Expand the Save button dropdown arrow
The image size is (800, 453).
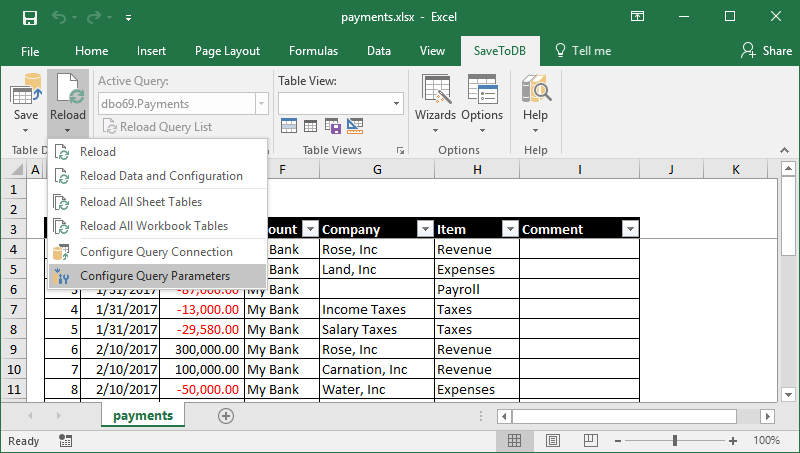[26, 131]
